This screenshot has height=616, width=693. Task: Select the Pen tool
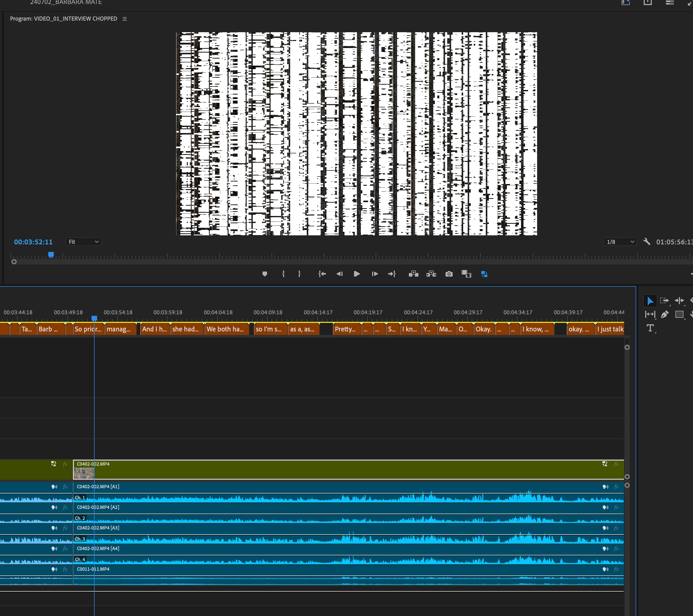665,315
